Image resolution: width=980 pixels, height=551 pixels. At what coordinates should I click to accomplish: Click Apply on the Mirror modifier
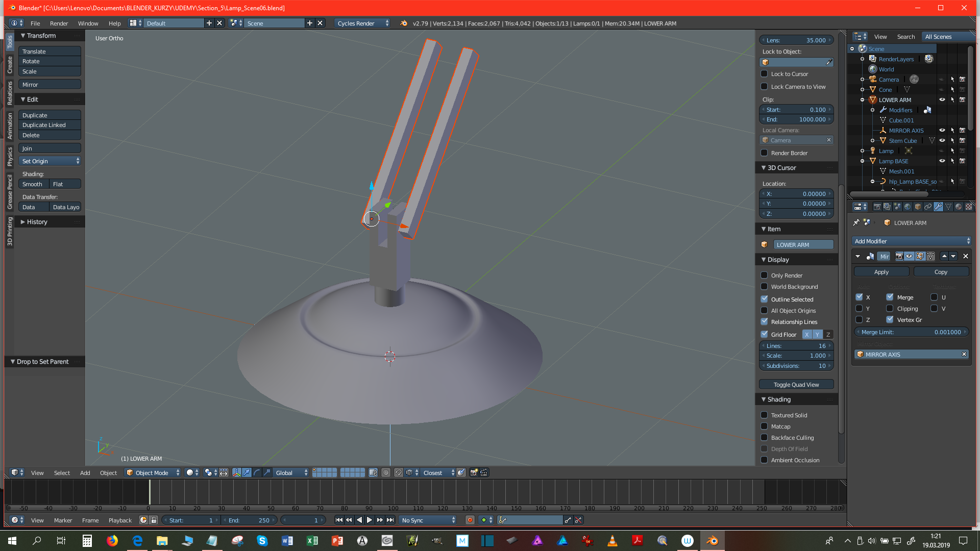[x=881, y=272]
